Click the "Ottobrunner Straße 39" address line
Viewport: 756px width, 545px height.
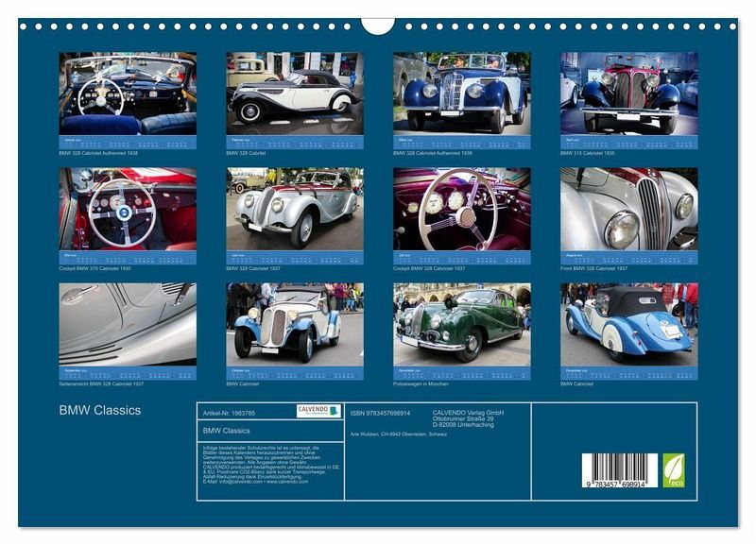click(463, 418)
